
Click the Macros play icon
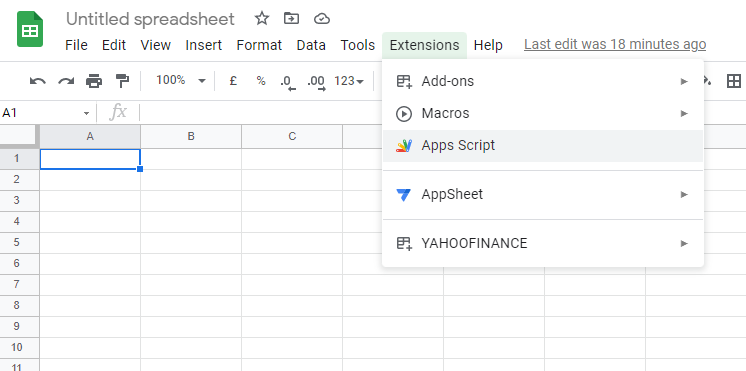403,114
